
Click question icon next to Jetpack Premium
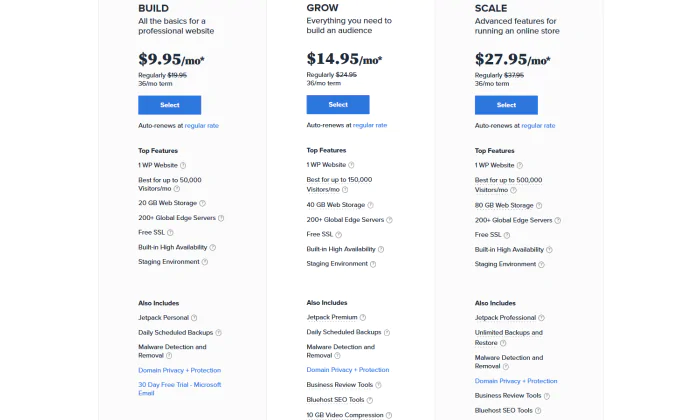362,318
